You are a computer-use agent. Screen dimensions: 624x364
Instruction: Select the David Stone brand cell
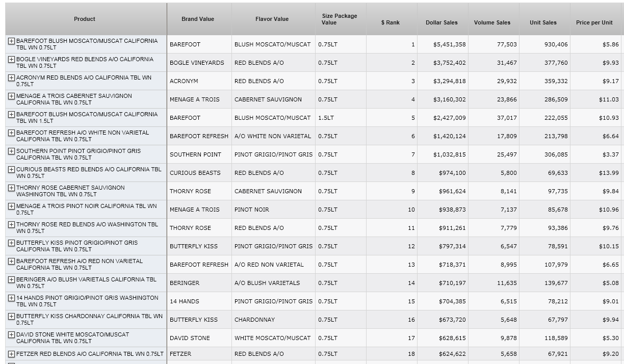coord(190,338)
